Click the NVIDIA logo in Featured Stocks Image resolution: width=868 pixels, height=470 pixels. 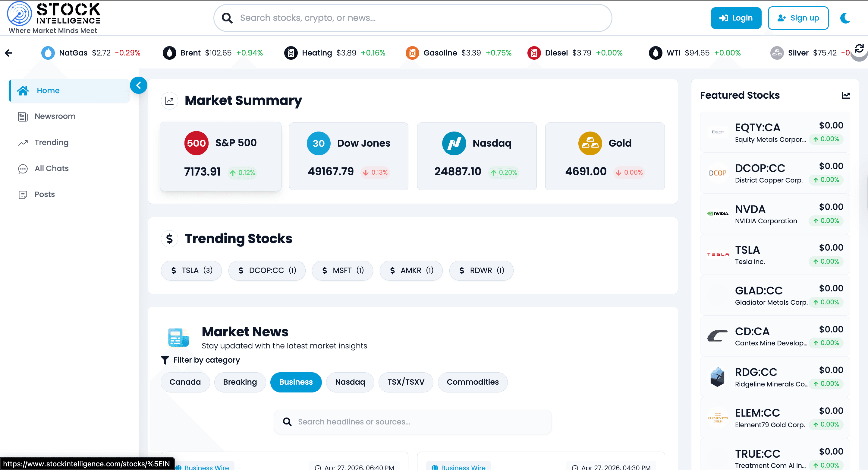[x=718, y=214]
